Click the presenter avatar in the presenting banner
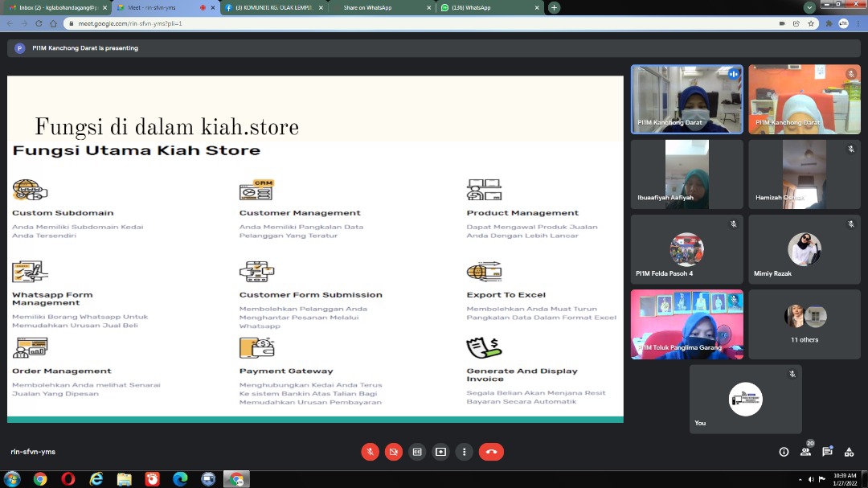The image size is (868, 488). 19,48
